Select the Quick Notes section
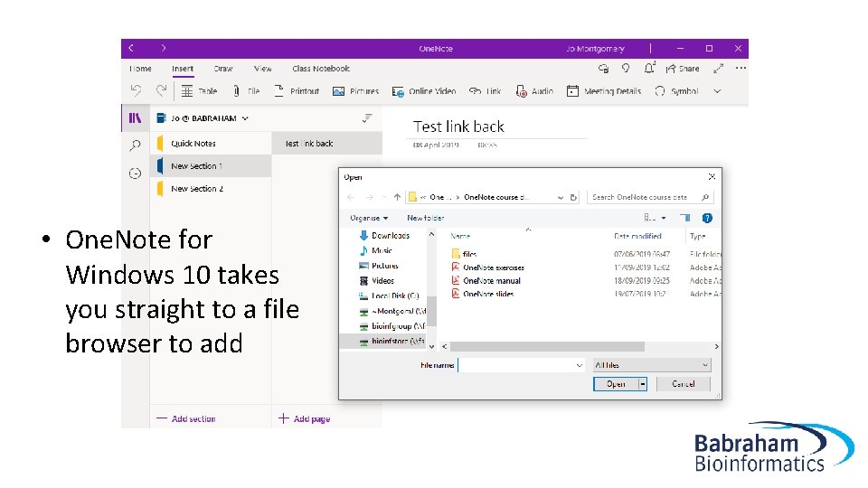This screenshot has width=868, height=488. [x=211, y=144]
